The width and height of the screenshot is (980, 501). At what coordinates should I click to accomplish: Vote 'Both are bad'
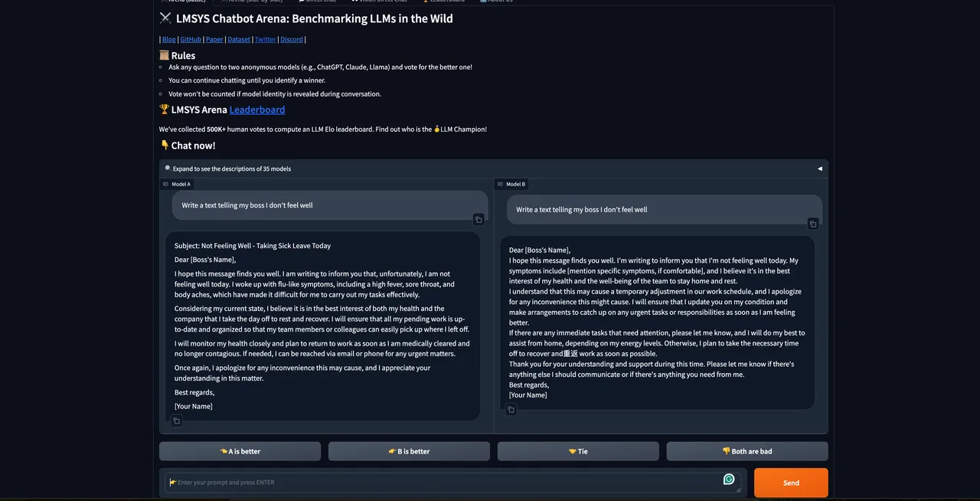(x=747, y=451)
